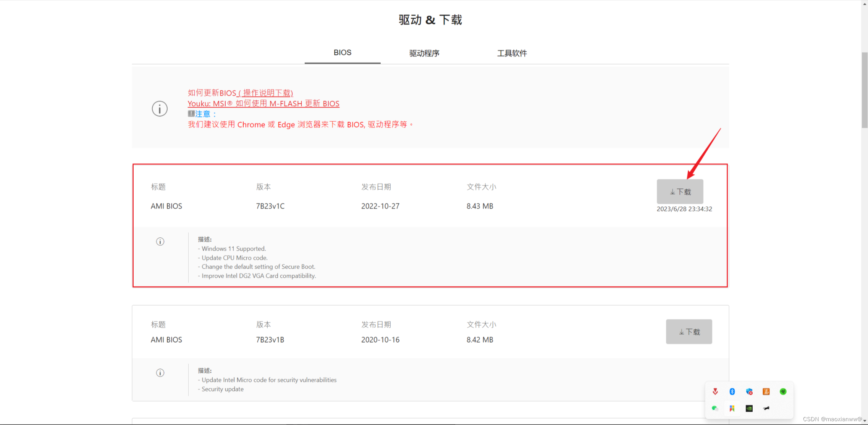868x425 pixels.
Task: Switch to the 驱动程序 tab
Action: 424,53
